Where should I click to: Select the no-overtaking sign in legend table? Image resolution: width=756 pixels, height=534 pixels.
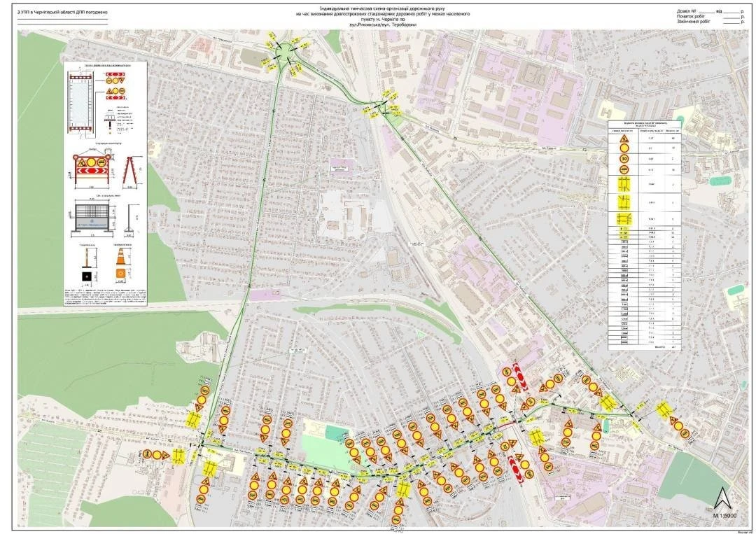(x=624, y=170)
